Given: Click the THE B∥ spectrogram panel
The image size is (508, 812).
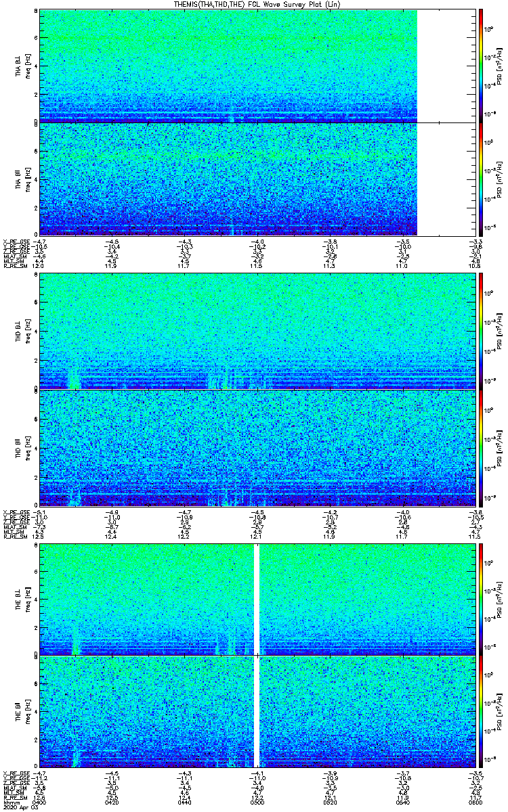Looking at the screenshot, I should 256,711.
